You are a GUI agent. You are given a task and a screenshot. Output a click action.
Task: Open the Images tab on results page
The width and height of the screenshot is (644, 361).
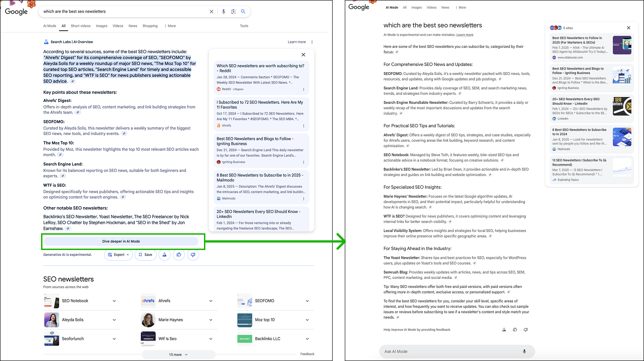pyautogui.click(x=102, y=26)
